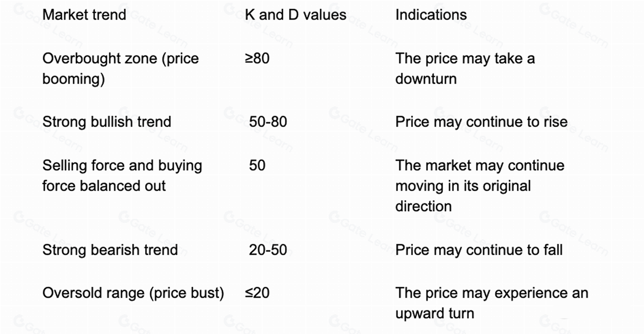Click the "Indications" column header
Screen dimensions: 644x334
[x=431, y=15]
